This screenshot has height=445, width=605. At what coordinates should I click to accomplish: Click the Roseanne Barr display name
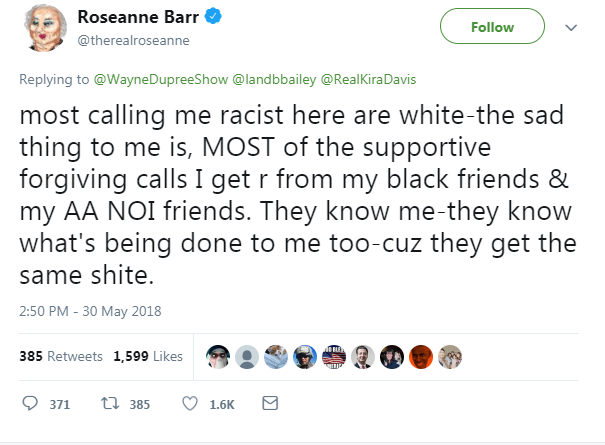[138, 17]
